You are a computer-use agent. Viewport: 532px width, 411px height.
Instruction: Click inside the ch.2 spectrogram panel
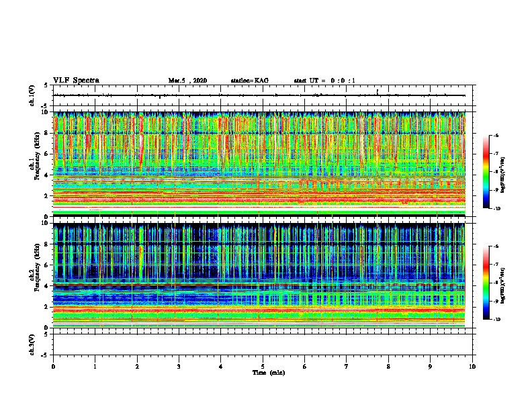click(x=259, y=275)
